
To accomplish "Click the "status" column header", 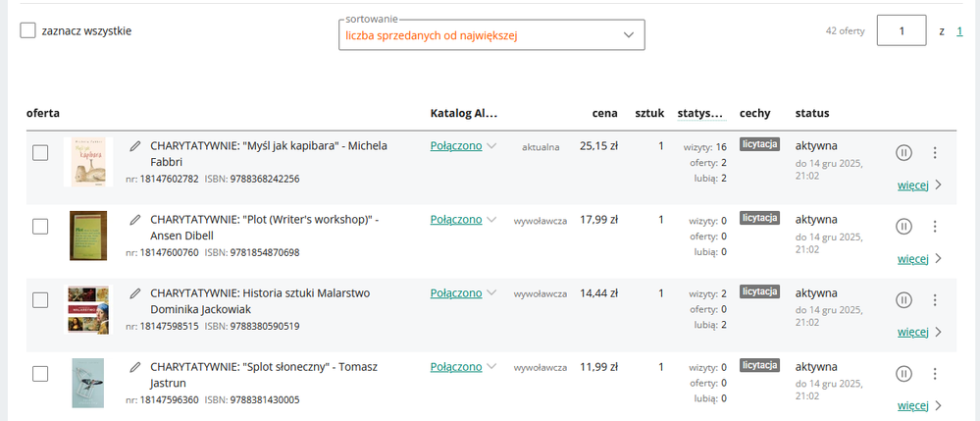I will (812, 113).
